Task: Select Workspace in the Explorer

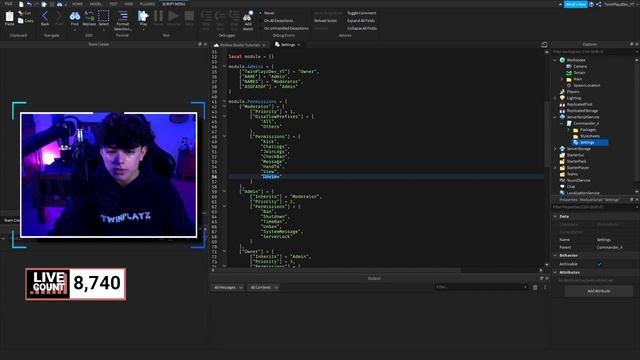Action: (x=576, y=60)
